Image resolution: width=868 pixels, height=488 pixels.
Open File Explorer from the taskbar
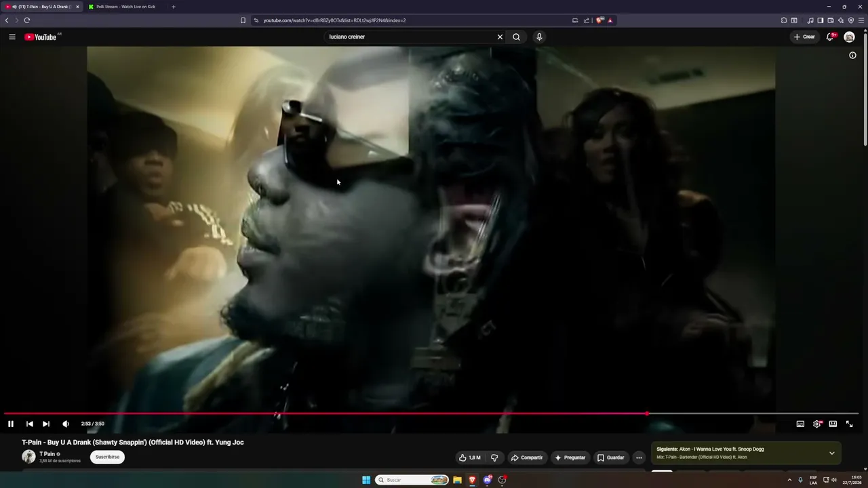tap(458, 480)
